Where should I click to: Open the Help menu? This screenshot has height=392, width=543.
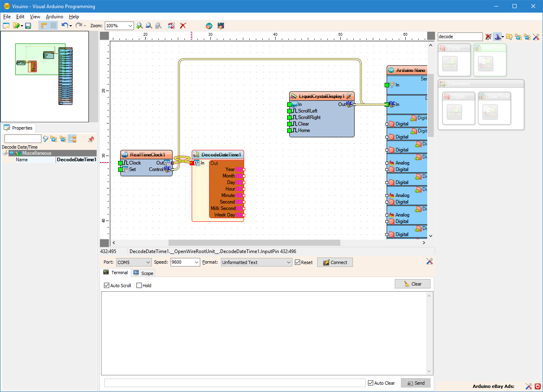pyautogui.click(x=74, y=17)
